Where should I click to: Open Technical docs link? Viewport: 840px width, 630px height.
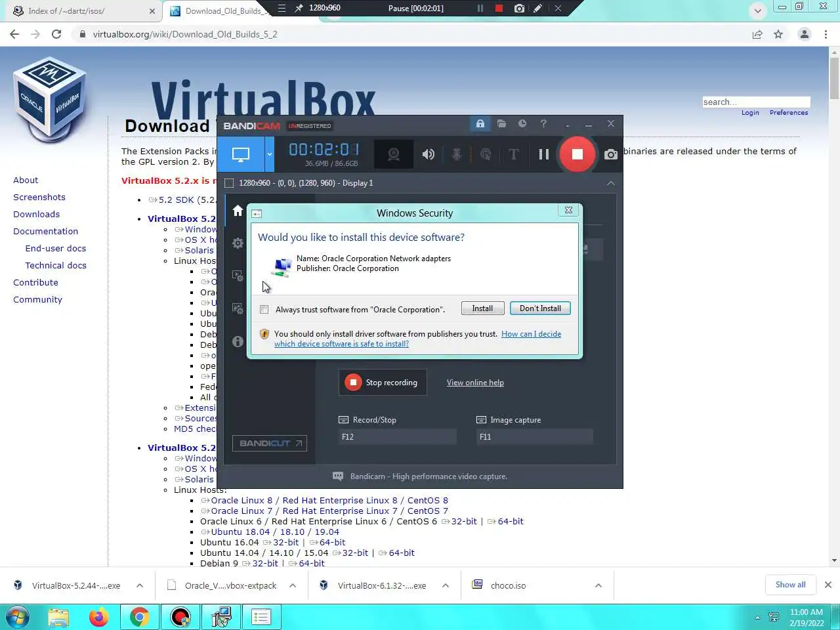click(56, 265)
